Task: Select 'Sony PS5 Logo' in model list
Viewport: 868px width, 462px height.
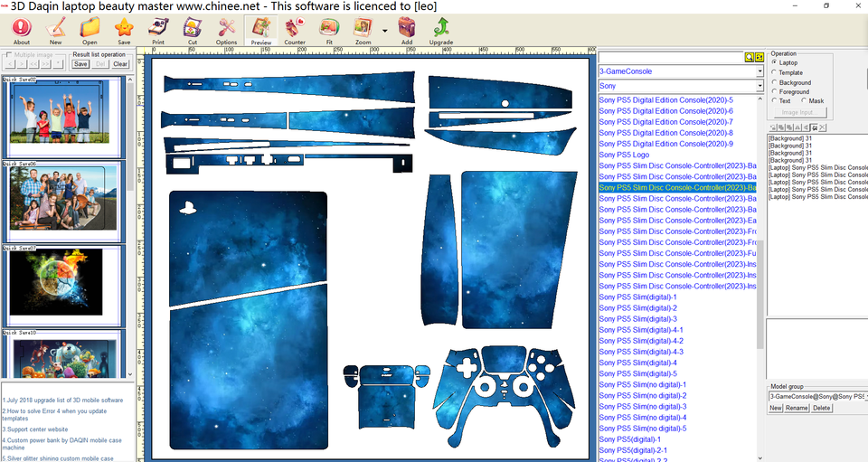Action: click(x=624, y=155)
